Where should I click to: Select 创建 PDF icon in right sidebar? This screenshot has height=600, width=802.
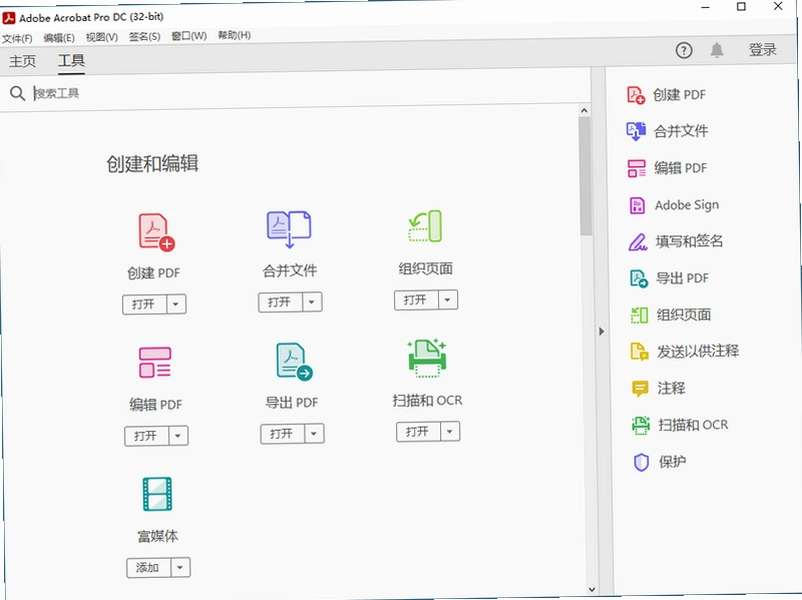pos(636,95)
